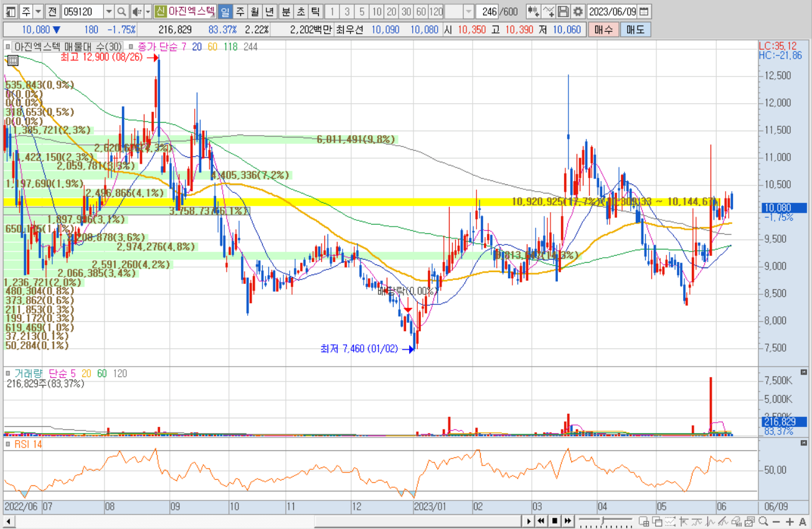Click the eraser chart tool icon
812x529 pixels.
point(736,522)
